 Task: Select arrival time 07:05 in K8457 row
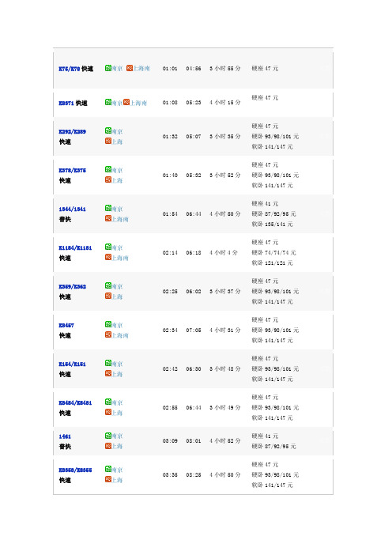coord(194,330)
